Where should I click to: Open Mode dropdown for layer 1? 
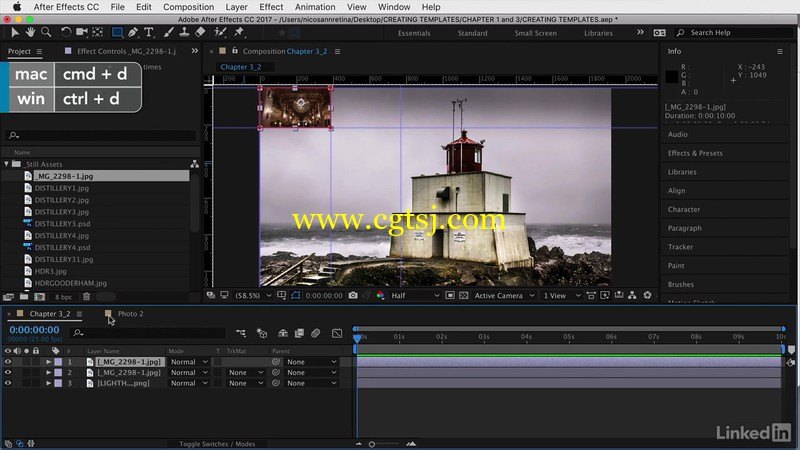coord(189,362)
